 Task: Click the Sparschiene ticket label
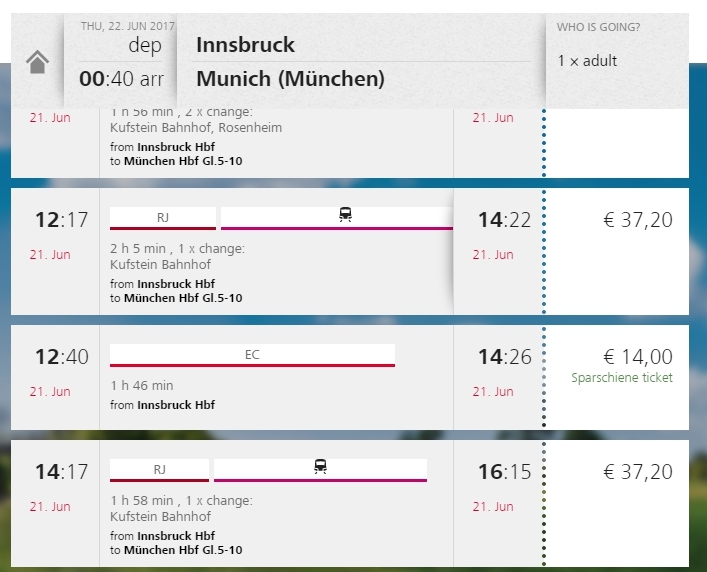622,378
